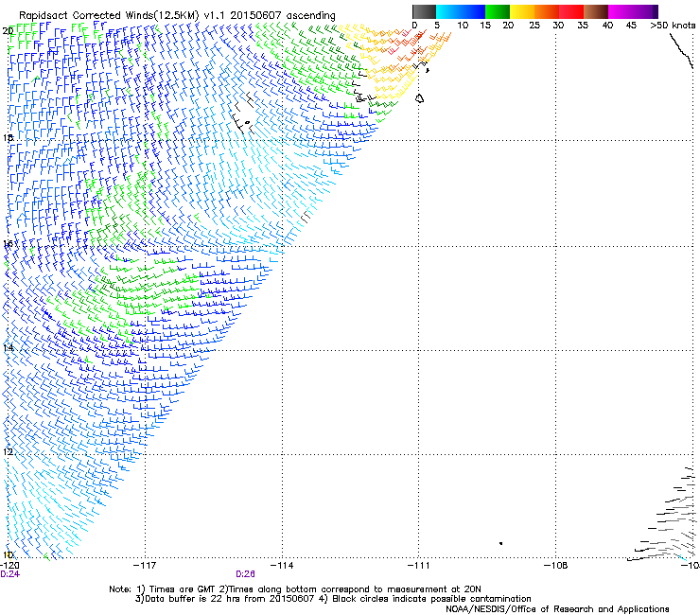Click the black contamination dot near bottom right
The height and width of the screenshot is (615, 700).
501,543
